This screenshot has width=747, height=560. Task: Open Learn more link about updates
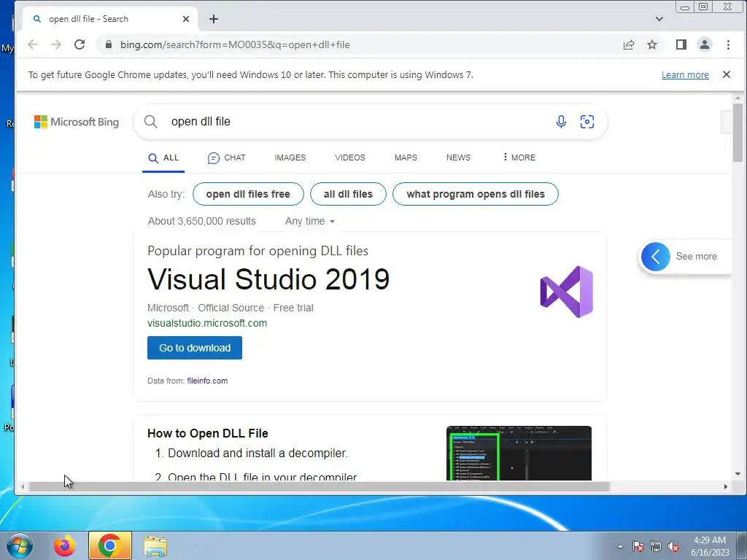685,75
